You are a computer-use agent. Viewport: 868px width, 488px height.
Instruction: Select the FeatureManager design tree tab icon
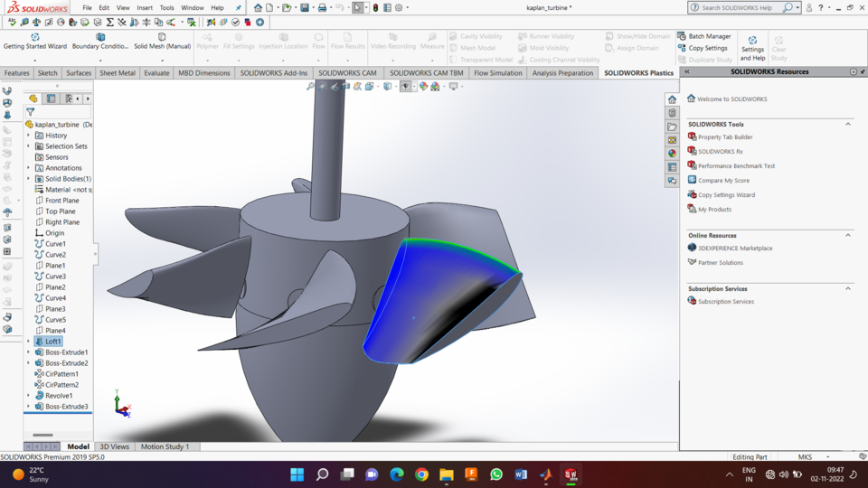pos(33,99)
